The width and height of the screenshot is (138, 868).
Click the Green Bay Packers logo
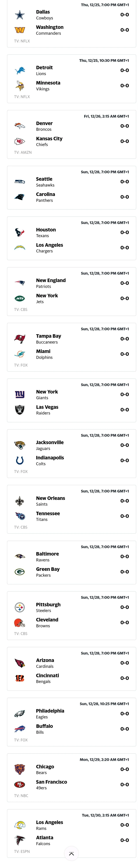coord(20,571)
